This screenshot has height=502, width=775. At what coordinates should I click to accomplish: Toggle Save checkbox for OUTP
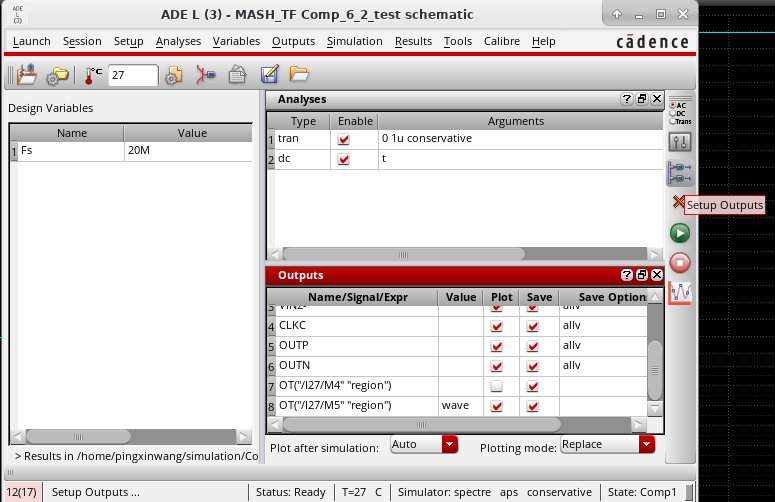532,346
